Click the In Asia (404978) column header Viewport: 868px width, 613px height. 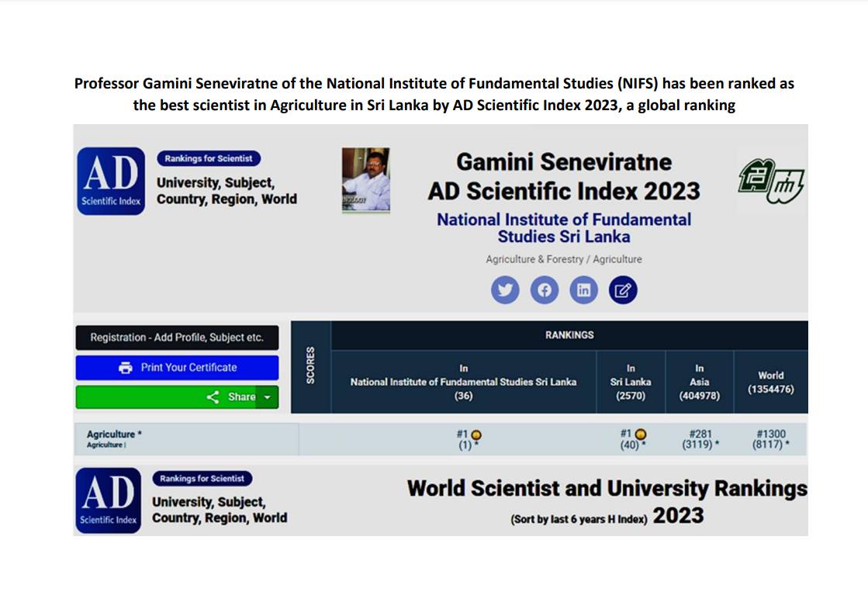tap(699, 382)
